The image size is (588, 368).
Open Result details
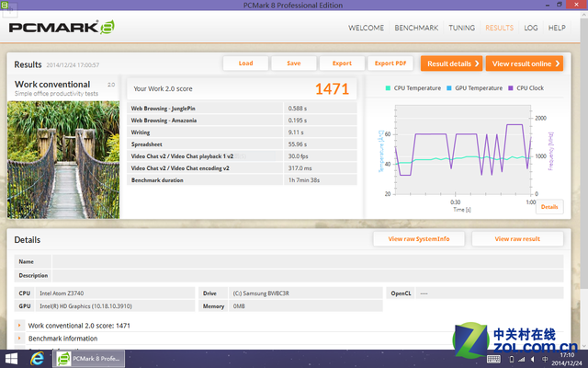(451, 63)
